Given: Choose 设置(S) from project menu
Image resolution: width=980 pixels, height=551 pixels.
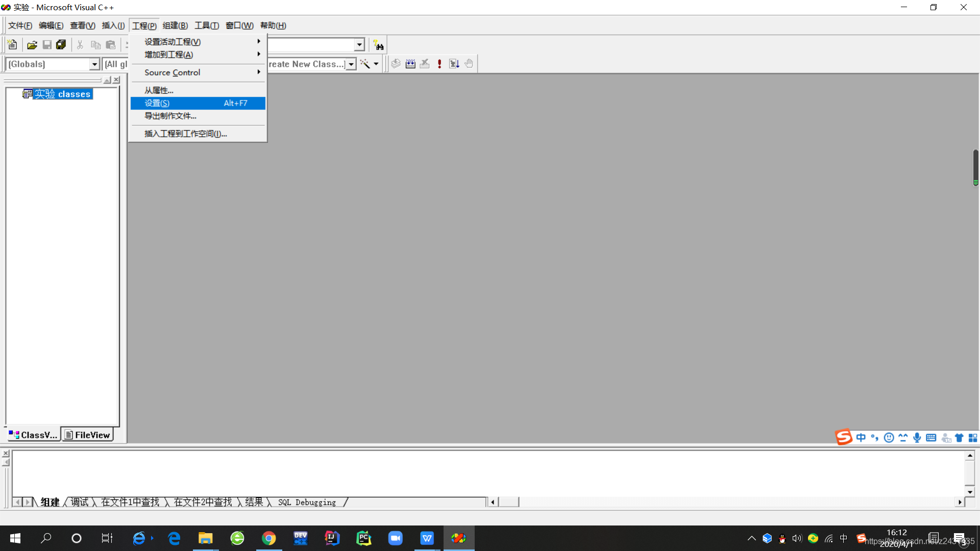Looking at the screenshot, I should [198, 103].
